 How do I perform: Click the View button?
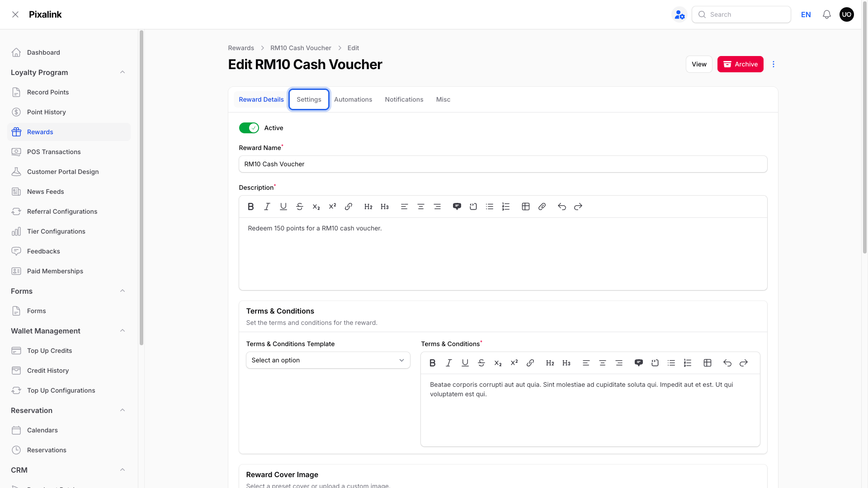coord(699,64)
